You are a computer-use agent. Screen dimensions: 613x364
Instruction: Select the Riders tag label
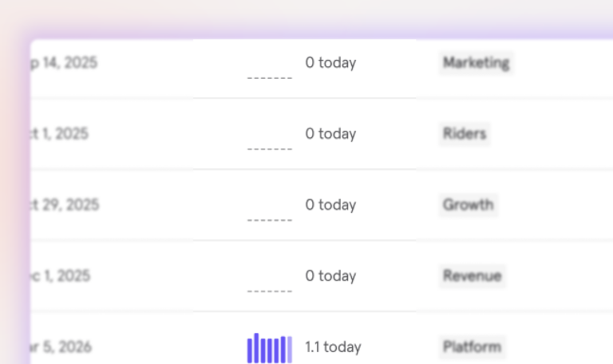click(x=464, y=134)
